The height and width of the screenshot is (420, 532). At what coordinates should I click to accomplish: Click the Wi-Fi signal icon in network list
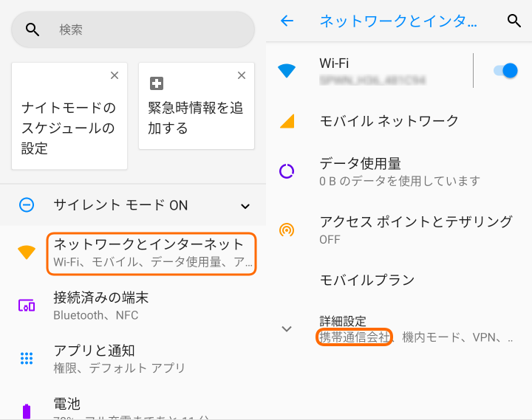click(287, 71)
